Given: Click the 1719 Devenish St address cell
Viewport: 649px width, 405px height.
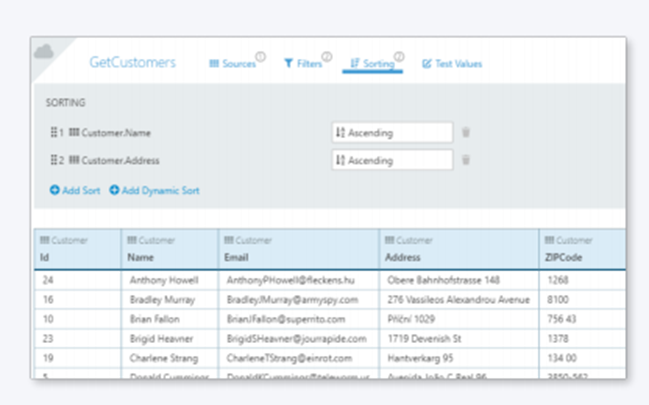Looking at the screenshot, I should tap(459, 338).
